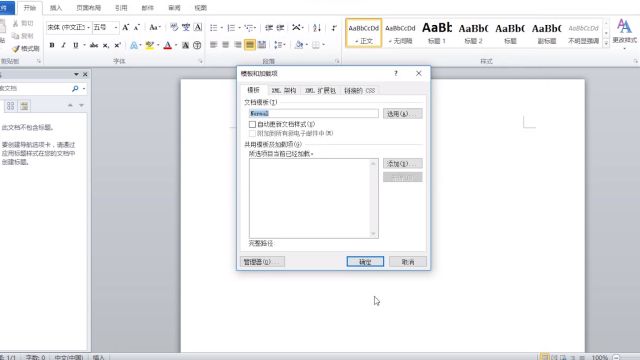Open the navigation pane options arrow

coord(76,74)
